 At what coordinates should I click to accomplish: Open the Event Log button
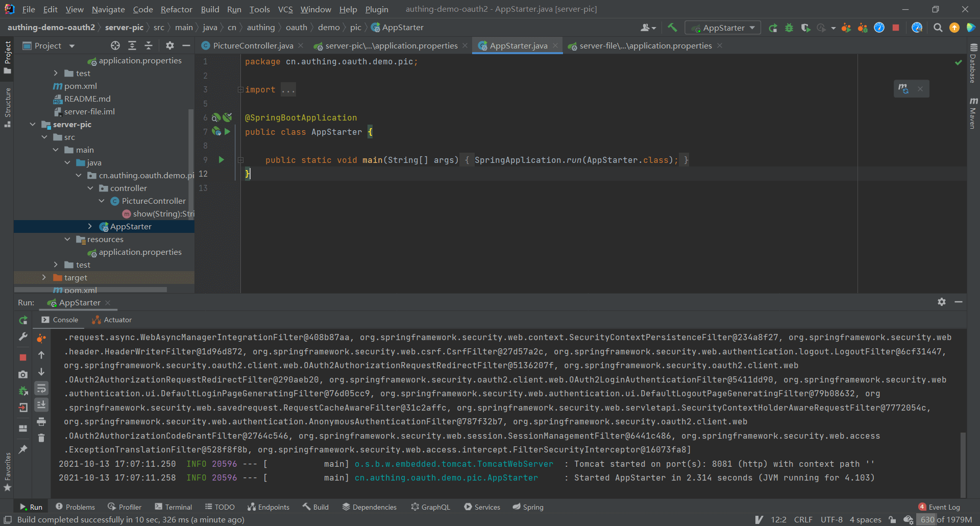pyautogui.click(x=939, y=507)
